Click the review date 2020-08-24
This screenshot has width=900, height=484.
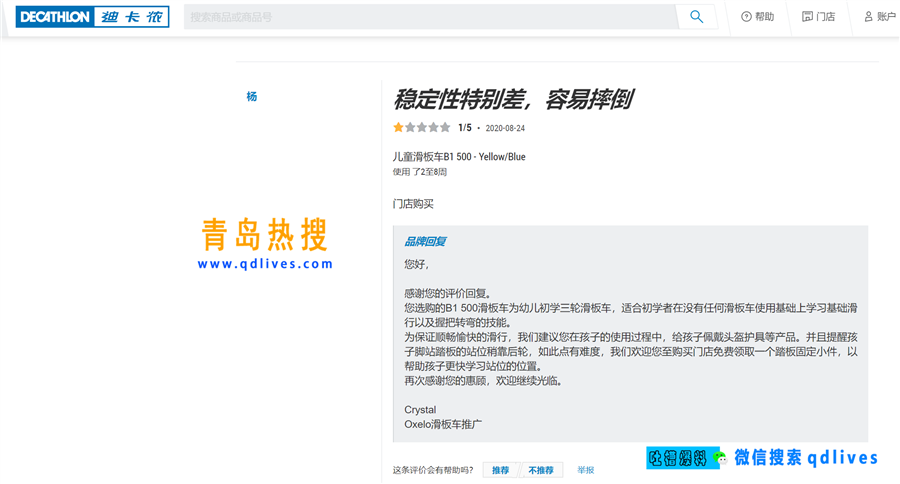click(x=505, y=128)
